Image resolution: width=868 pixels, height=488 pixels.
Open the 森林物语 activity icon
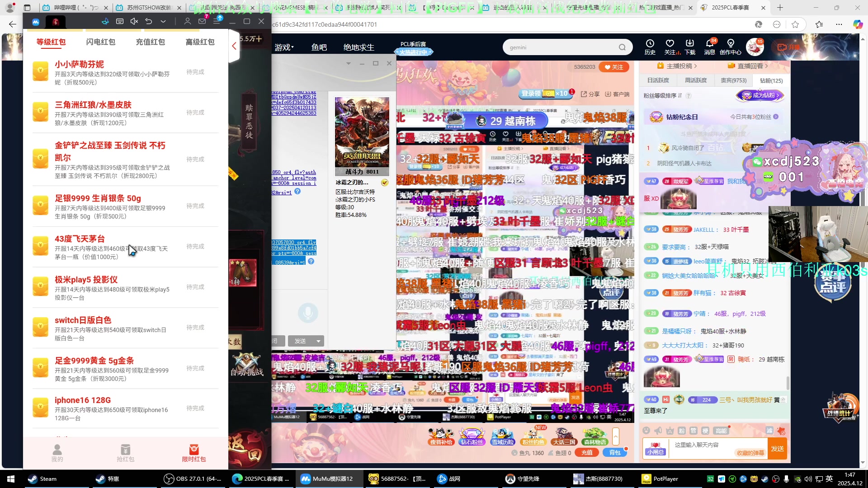coord(594,436)
